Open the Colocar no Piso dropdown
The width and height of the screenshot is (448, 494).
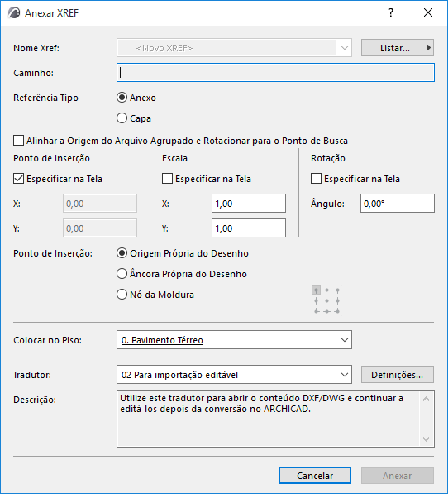pyautogui.click(x=234, y=340)
